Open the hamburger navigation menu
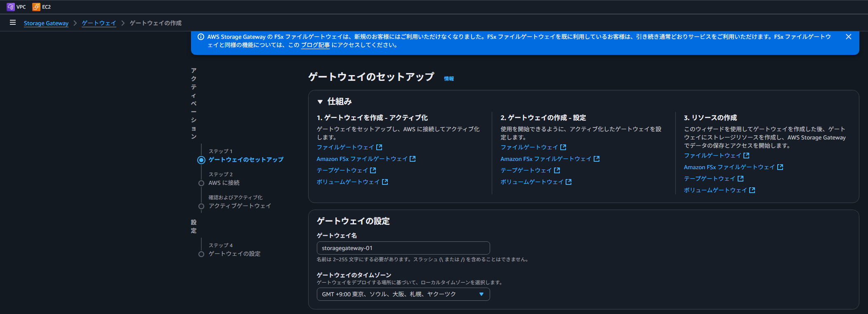 pyautogui.click(x=13, y=23)
